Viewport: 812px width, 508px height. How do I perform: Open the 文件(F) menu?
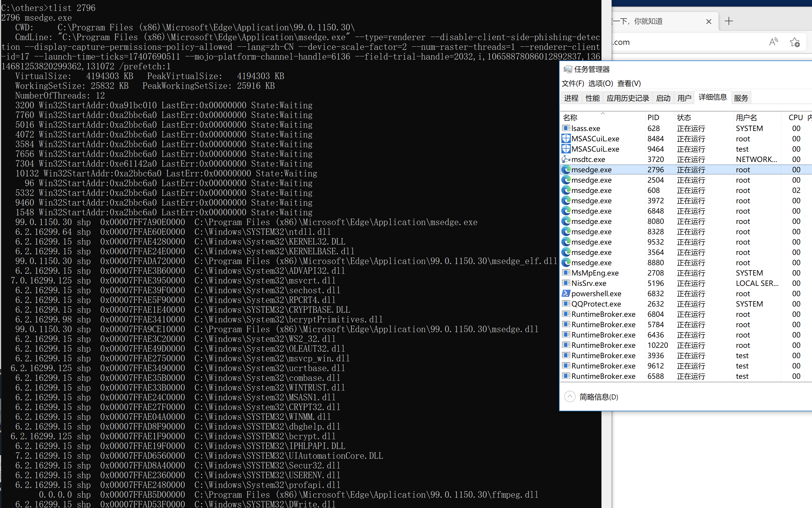click(x=573, y=83)
